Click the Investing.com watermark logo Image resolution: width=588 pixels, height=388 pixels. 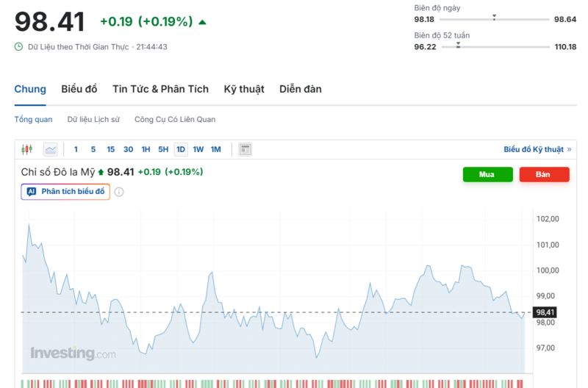click(73, 353)
